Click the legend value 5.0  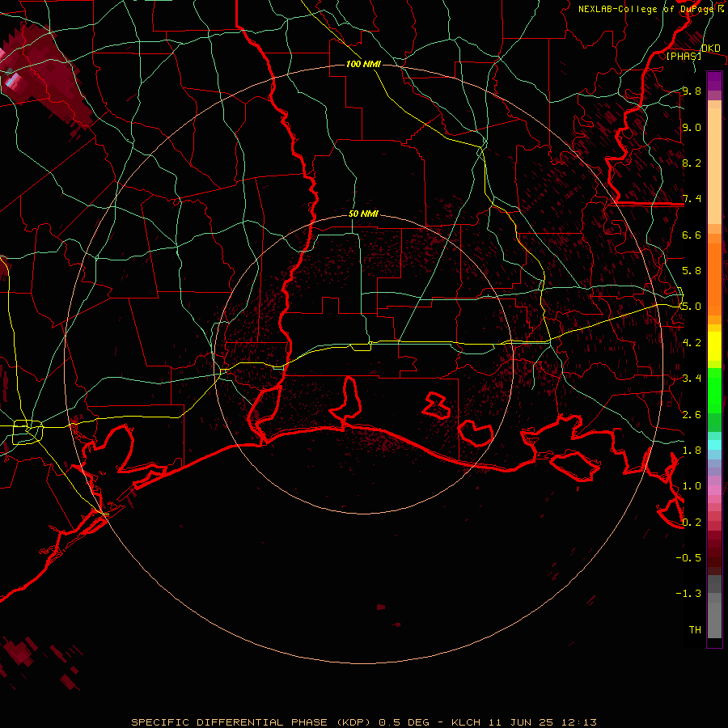coord(692,307)
